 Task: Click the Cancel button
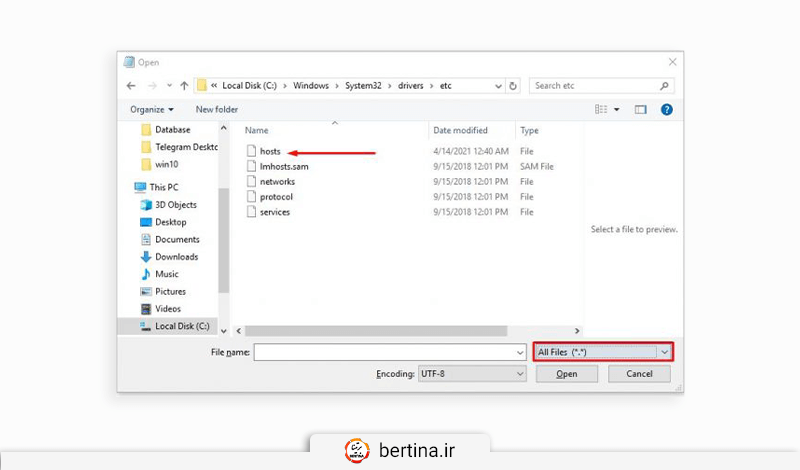(x=639, y=374)
